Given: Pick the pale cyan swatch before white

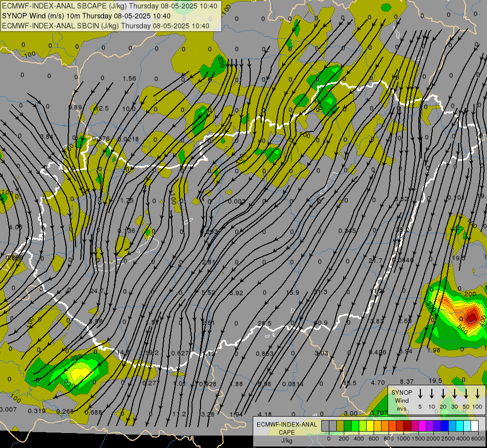Looking at the screenshot, I should [x=467, y=426].
